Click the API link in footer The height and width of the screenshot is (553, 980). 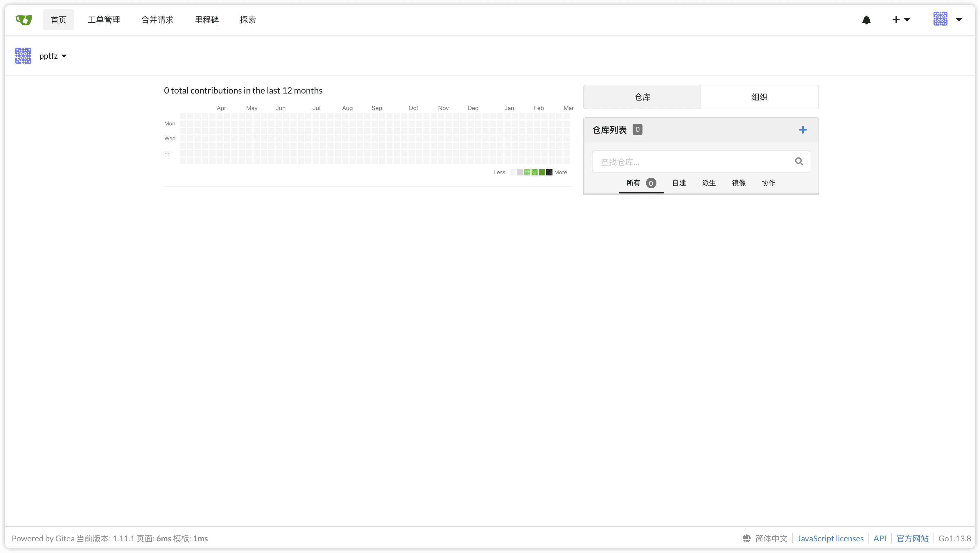[880, 538]
